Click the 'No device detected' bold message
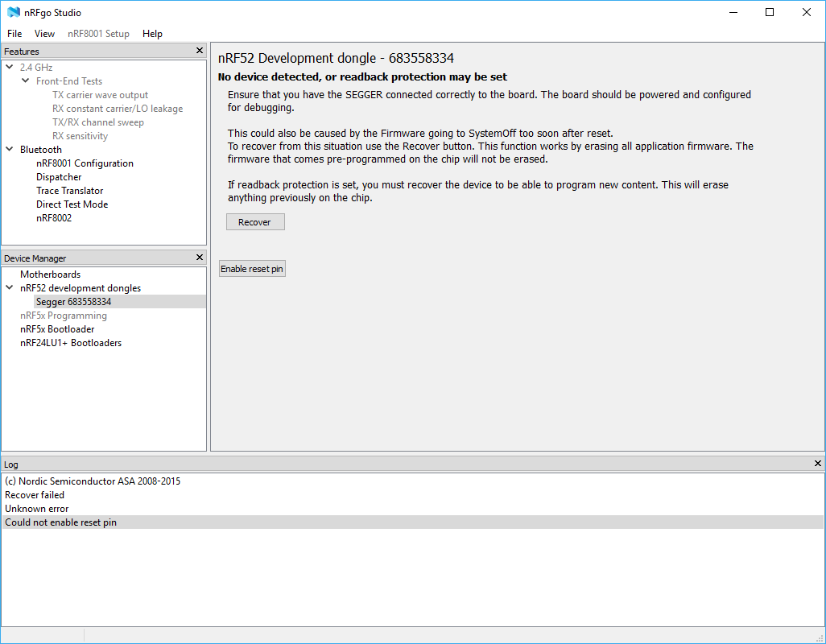 tap(362, 77)
